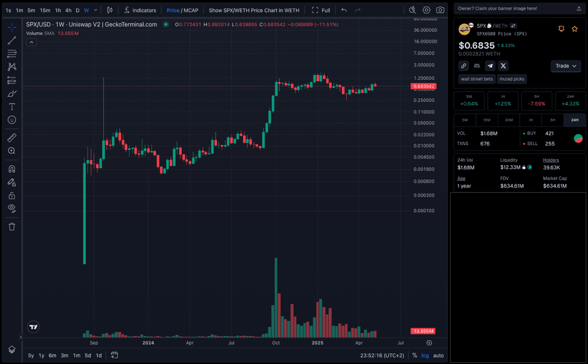Add SPX to favorites with star icon
The width and height of the screenshot is (588, 364).
coord(575,29)
